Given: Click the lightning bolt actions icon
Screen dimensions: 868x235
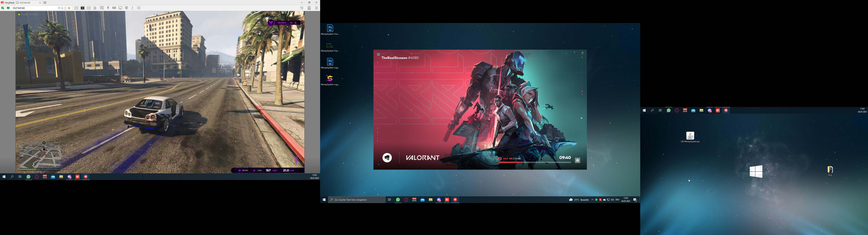Looking at the screenshot, I should coord(108,8).
